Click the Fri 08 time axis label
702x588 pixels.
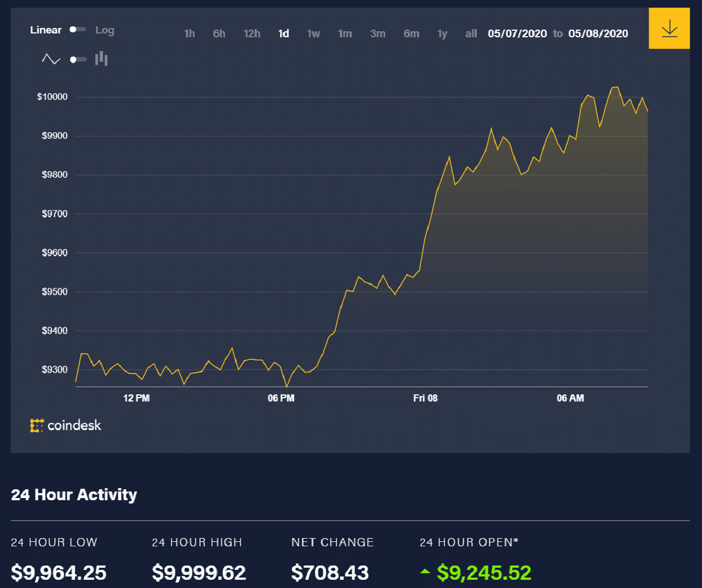426,398
